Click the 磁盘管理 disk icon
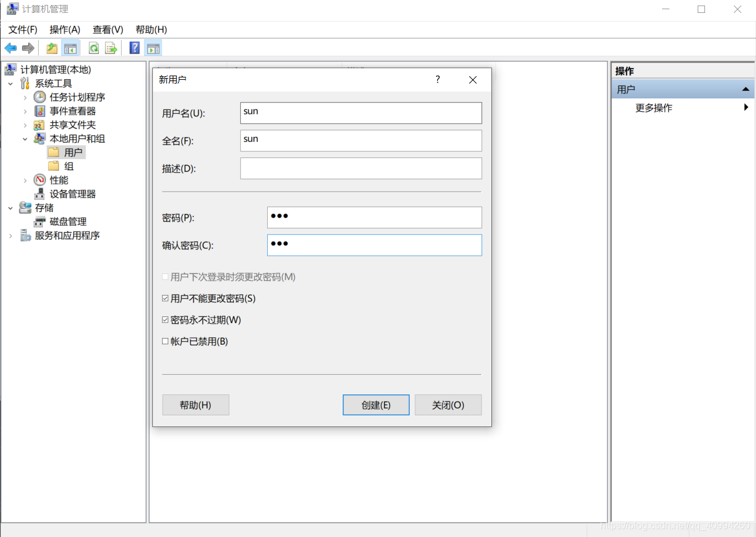Viewport: 756px width, 537px height. point(40,222)
